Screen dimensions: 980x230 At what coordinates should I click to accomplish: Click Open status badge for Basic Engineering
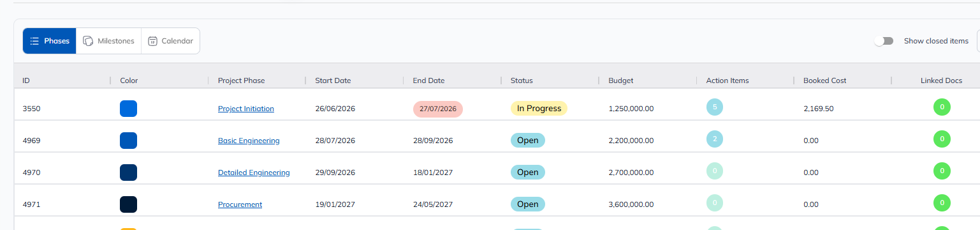click(x=528, y=141)
